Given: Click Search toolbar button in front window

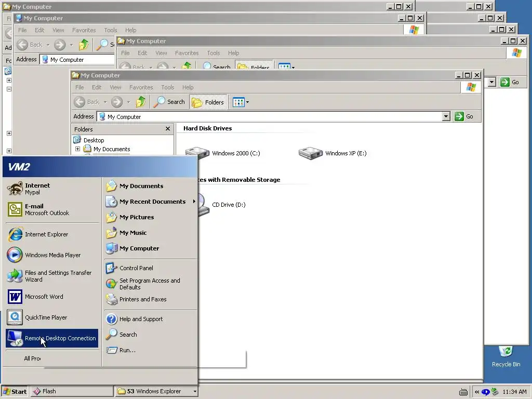Looking at the screenshot, I should pos(169,102).
